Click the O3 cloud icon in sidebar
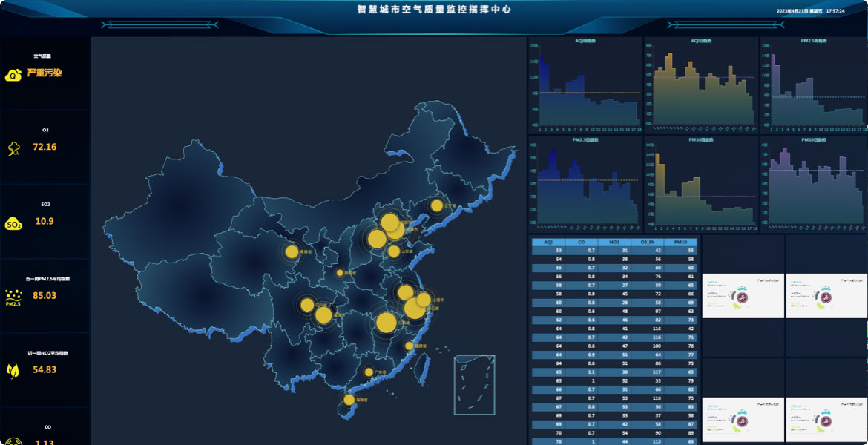 tap(13, 147)
